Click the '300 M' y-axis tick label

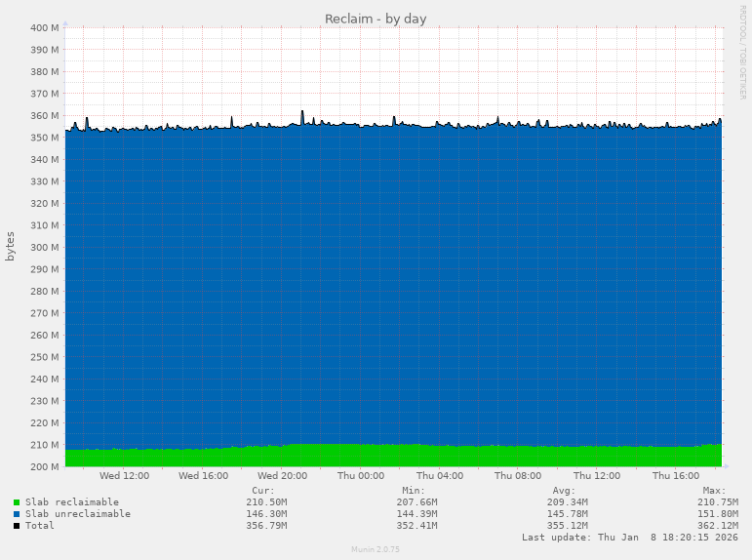point(44,247)
